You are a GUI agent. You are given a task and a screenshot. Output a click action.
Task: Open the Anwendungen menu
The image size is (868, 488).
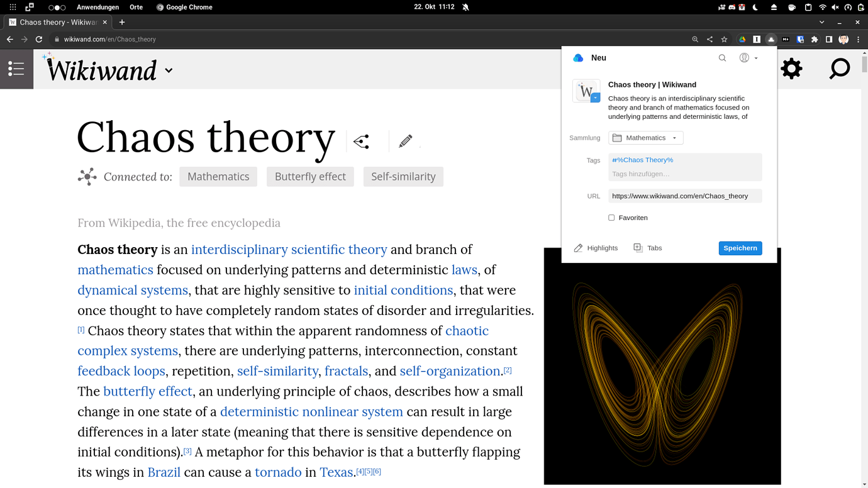click(x=97, y=7)
